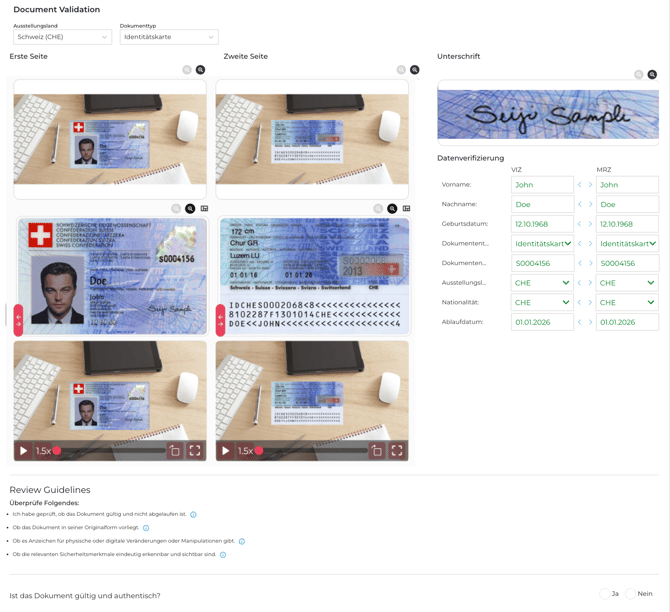The height and width of the screenshot is (612, 670).
Task: Select Ja for document authenticity
Action: pos(604,594)
